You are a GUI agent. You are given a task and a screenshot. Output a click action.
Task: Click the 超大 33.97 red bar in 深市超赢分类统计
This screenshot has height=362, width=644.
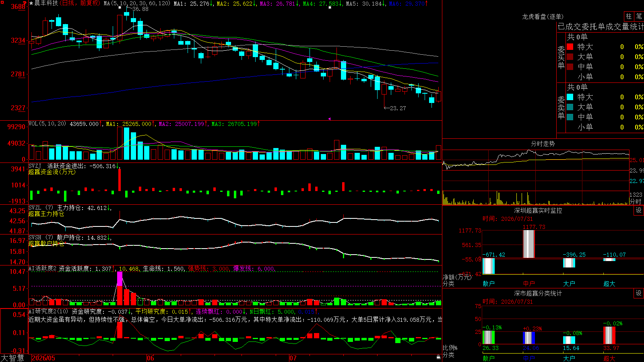(x=609, y=335)
